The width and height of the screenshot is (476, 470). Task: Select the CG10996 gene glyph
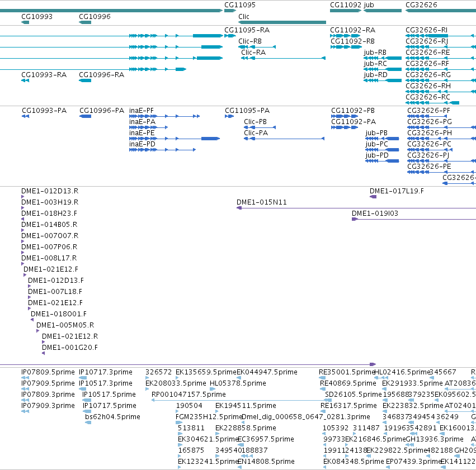85,22
